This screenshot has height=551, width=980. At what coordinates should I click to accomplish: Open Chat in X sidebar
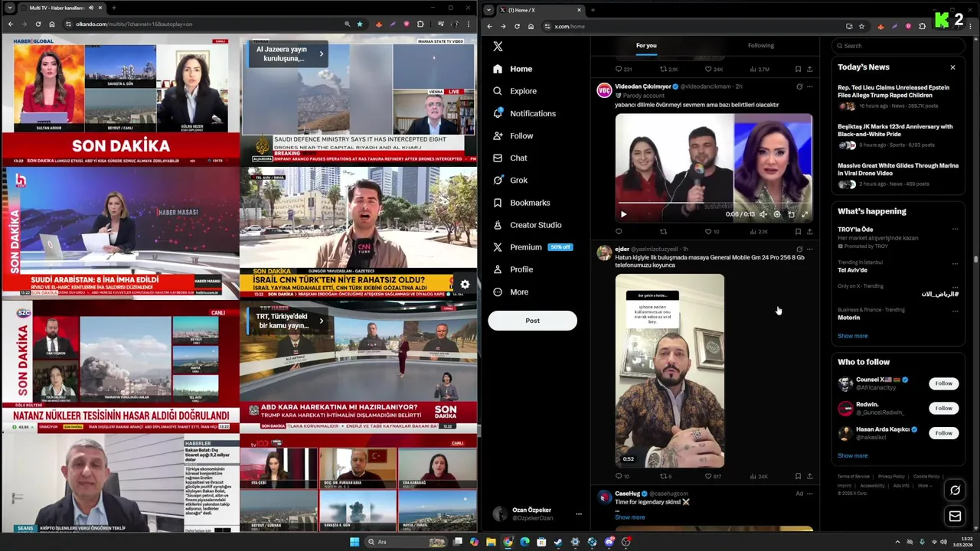509,158
